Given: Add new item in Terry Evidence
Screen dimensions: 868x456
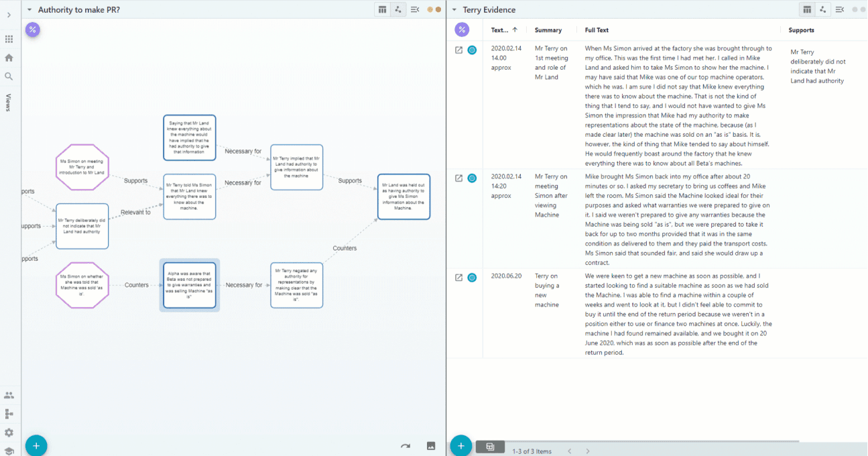Looking at the screenshot, I should (461, 445).
